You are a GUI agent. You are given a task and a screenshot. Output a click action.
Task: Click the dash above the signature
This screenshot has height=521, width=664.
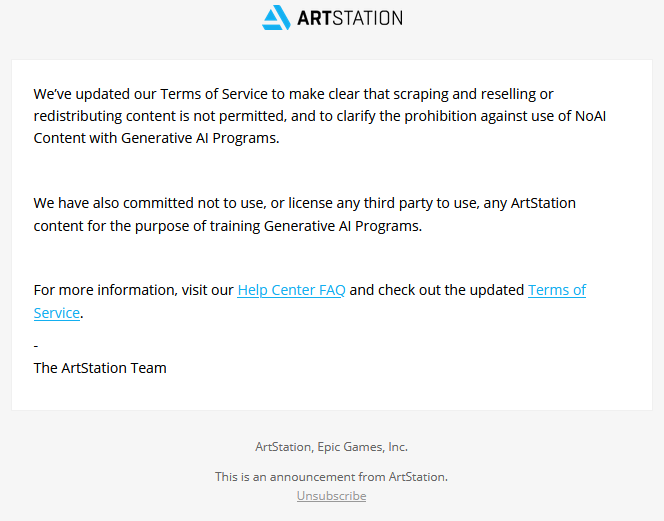(x=36, y=346)
